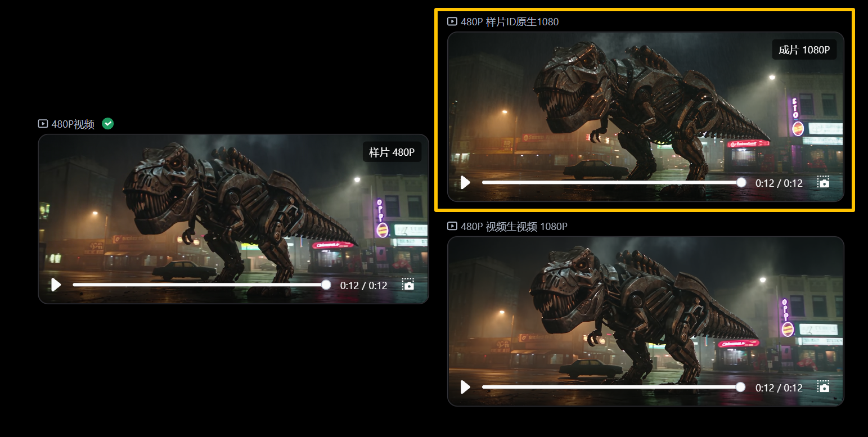Screen dimensions: 868x437
Task: Click the 成片 1080P dinosaur video frame
Action: pyautogui.click(x=646, y=116)
